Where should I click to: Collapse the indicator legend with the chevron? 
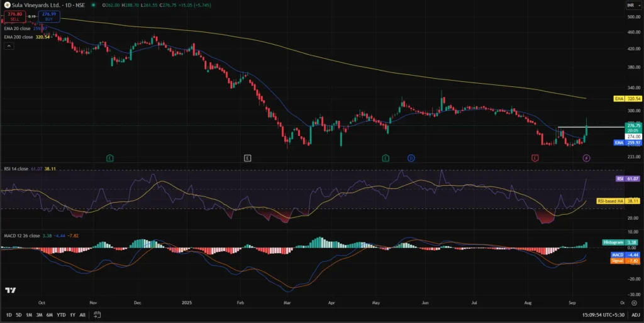(x=8, y=46)
